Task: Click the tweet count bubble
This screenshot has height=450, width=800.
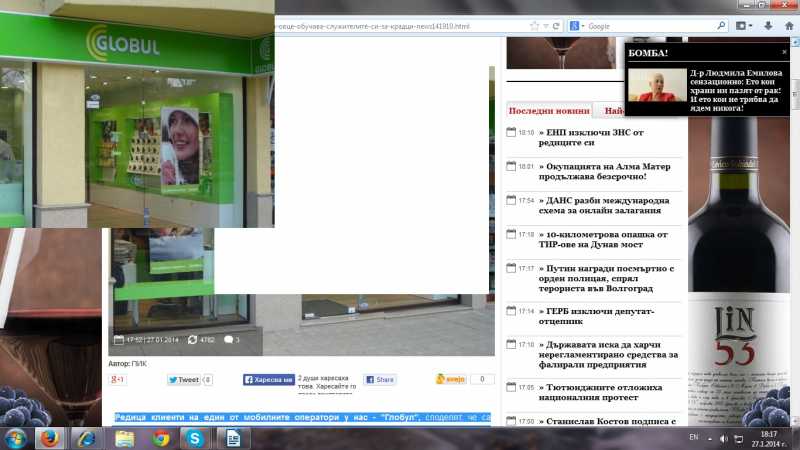Action: [207, 380]
